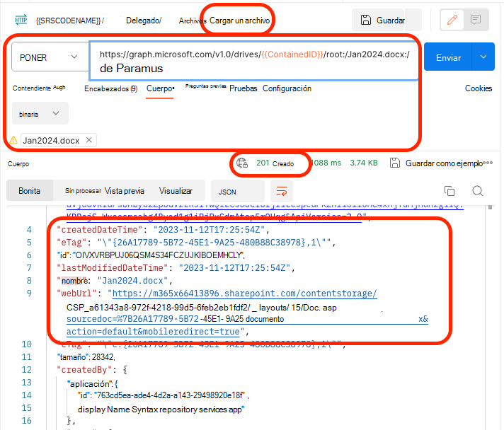Open the webUrl sharepoint link

[x=244, y=294]
